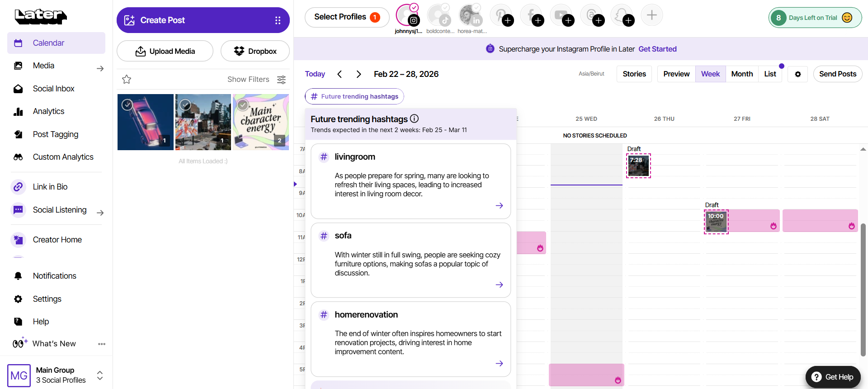Click the calendar vertical scrollbar
This screenshot has height=389, width=868.
(863, 289)
